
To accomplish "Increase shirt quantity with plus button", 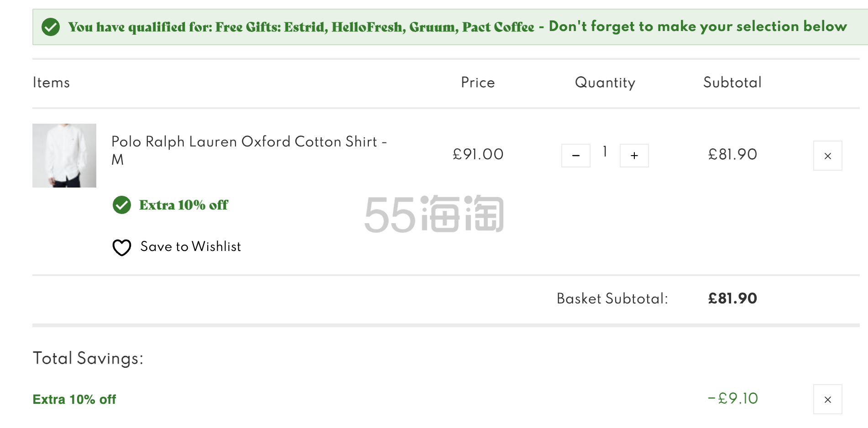I will [634, 156].
